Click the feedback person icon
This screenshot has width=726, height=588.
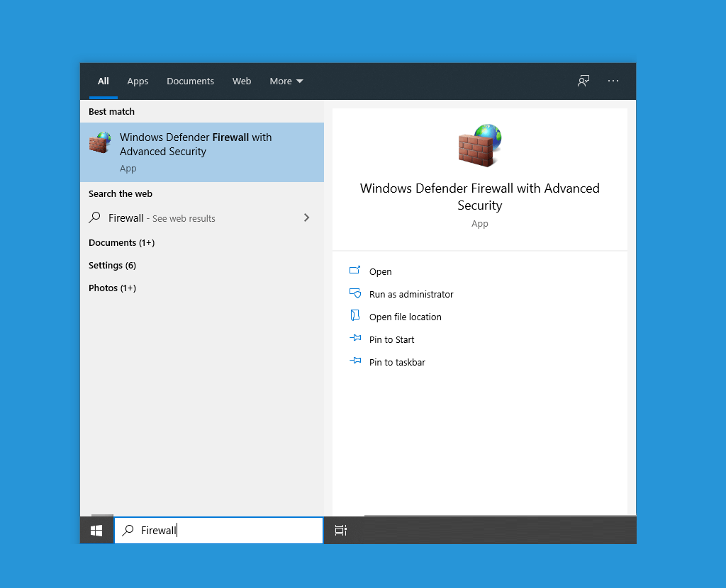pyautogui.click(x=583, y=81)
